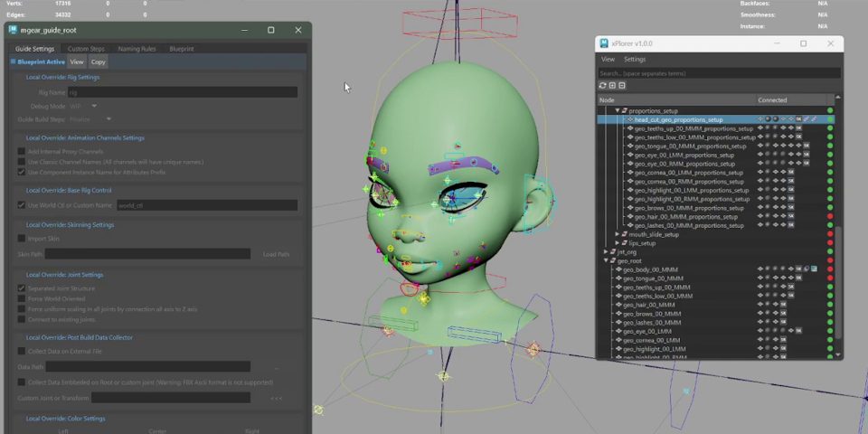Click red status dot of geo_hair_00_MMM_proportions_setup

[x=830, y=217]
